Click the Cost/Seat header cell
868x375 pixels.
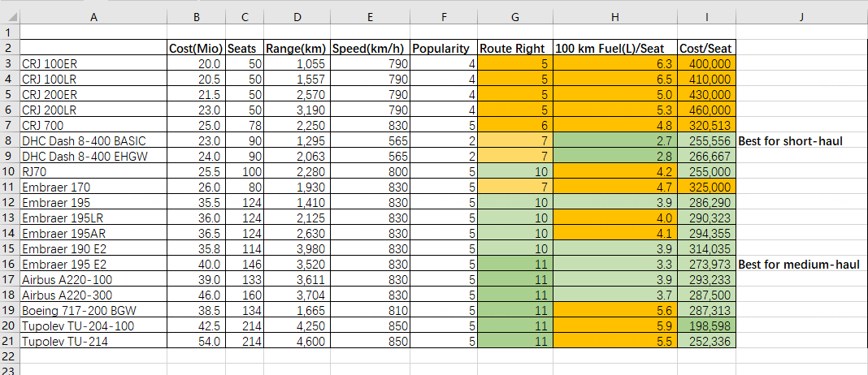pos(706,48)
